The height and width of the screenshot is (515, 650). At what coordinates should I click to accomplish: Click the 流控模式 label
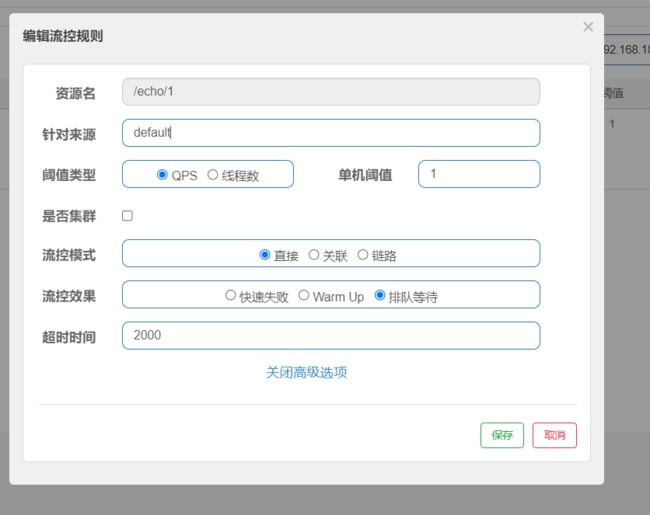tap(69, 255)
